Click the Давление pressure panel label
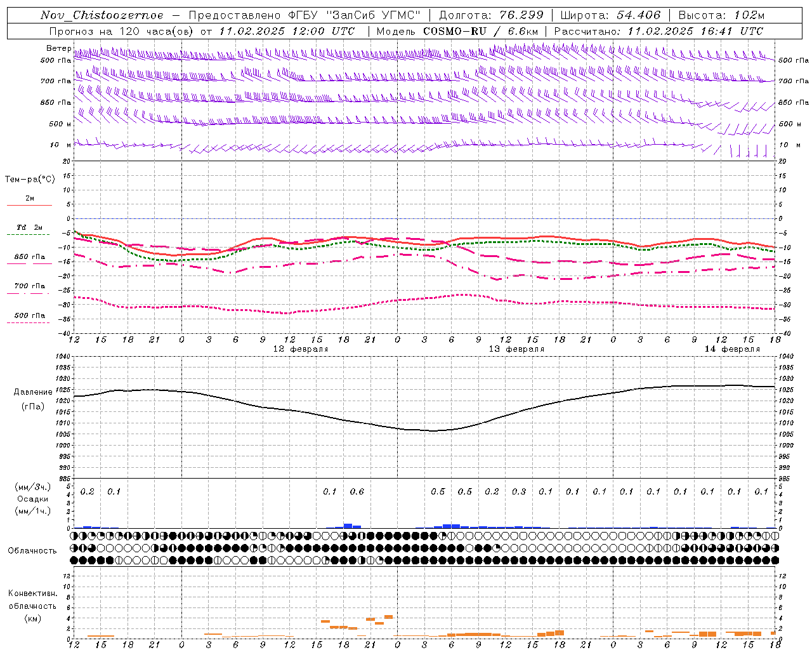The image size is (812, 650). point(33,392)
